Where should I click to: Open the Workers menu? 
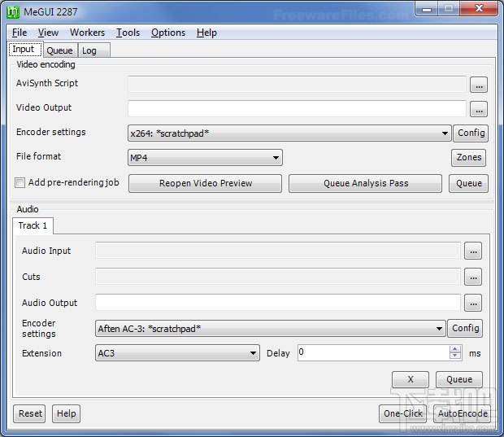tap(88, 33)
